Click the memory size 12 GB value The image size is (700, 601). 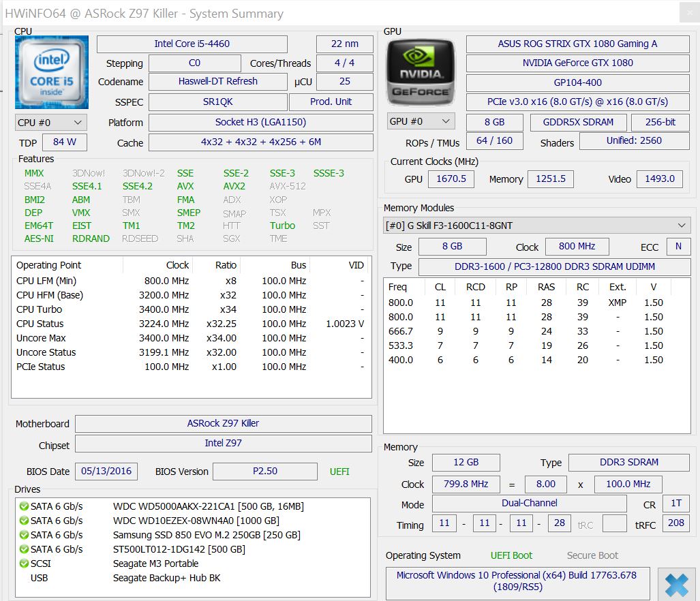click(466, 462)
